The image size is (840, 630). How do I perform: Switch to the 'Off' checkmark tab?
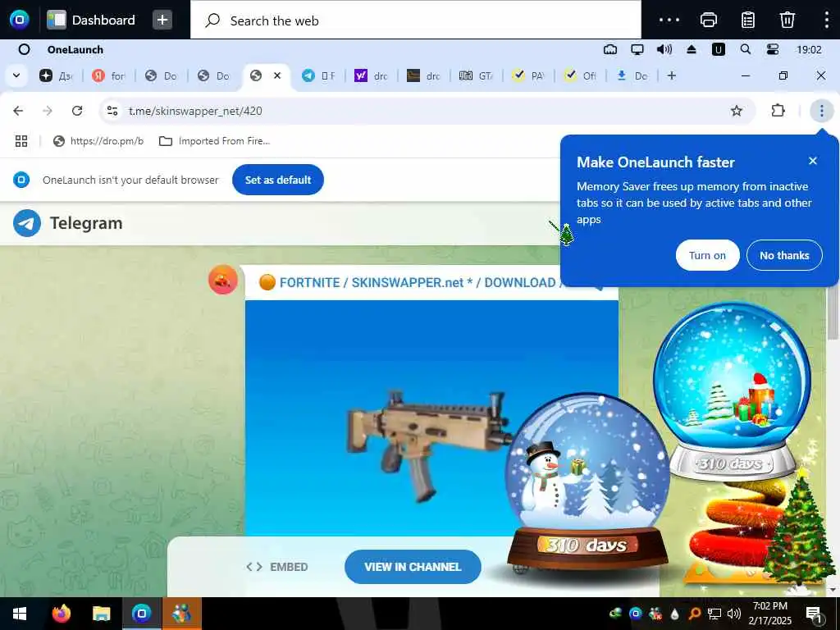pos(580,75)
